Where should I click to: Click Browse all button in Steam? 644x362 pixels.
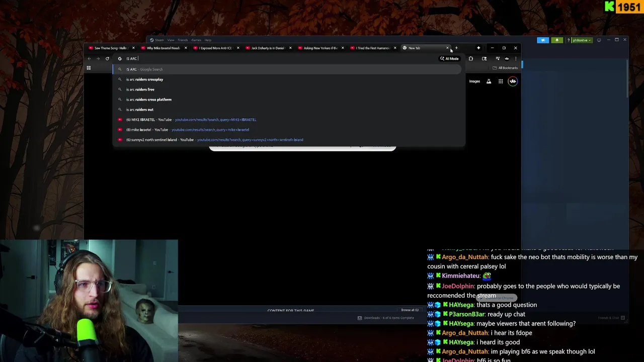point(410,310)
